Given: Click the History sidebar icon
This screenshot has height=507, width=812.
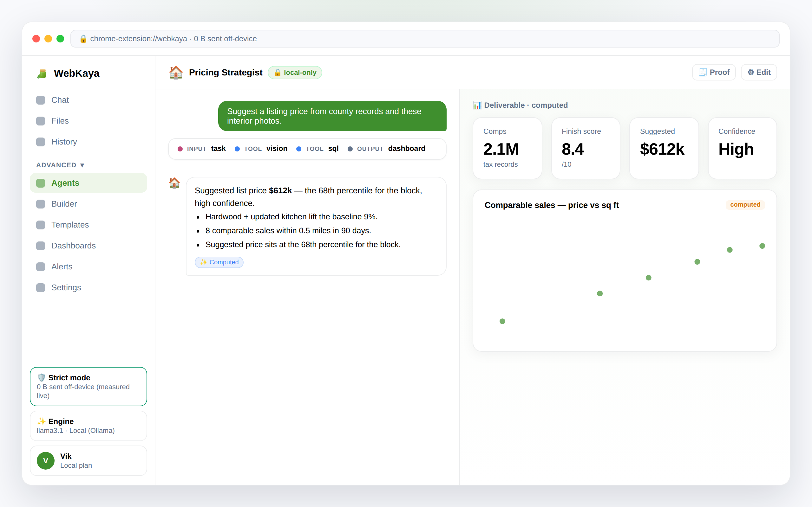Looking at the screenshot, I should (x=41, y=142).
